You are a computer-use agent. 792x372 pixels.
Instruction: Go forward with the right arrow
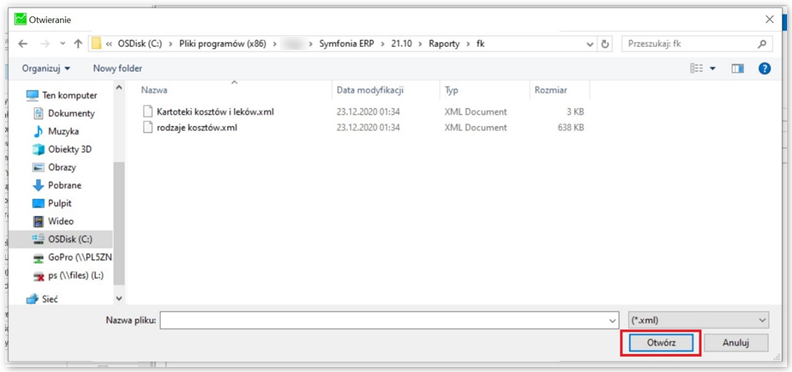tap(45, 44)
